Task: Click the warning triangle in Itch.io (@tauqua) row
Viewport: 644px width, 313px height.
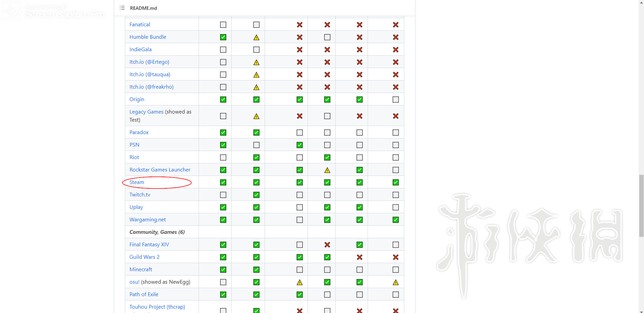Action: [257, 74]
